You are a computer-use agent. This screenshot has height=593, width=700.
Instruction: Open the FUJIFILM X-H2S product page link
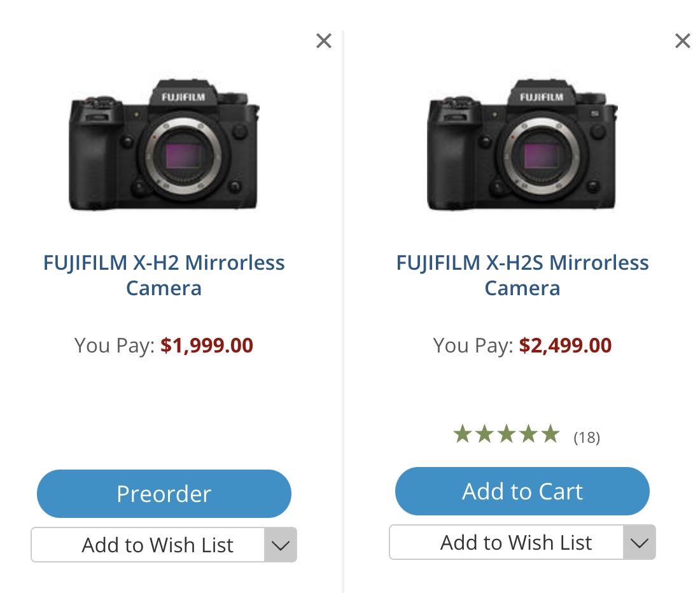522,275
